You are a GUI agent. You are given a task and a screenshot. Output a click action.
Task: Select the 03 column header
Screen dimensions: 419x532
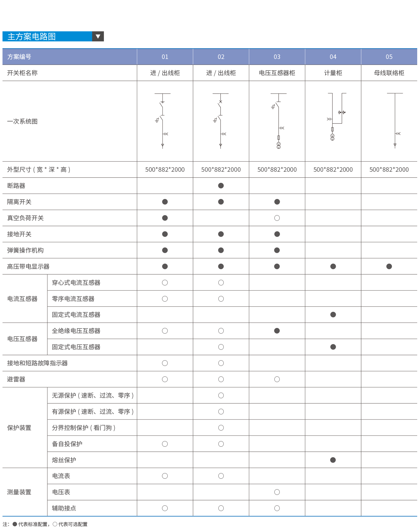coord(277,57)
